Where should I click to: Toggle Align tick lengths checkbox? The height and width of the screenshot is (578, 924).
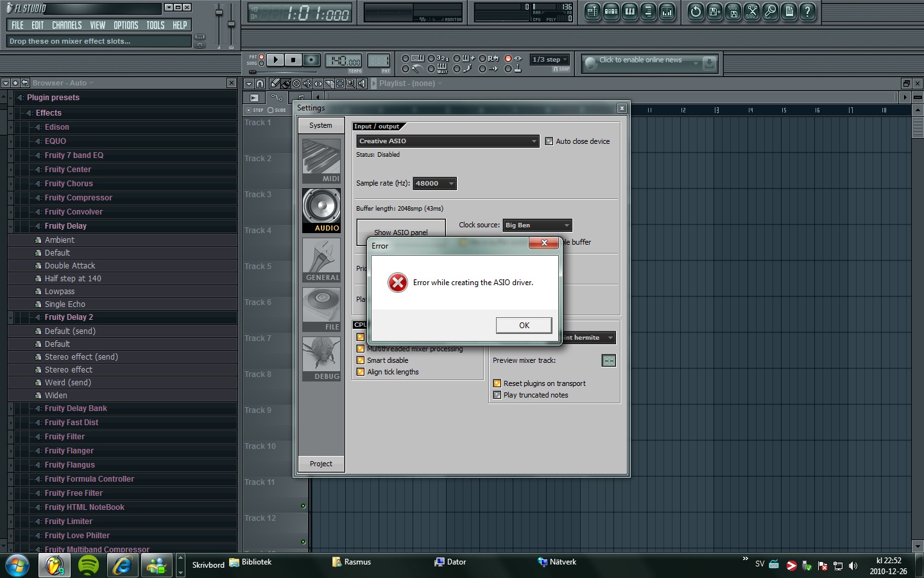(361, 372)
